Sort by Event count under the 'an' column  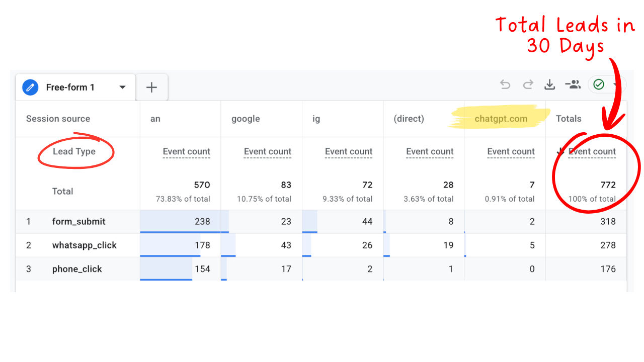186,152
